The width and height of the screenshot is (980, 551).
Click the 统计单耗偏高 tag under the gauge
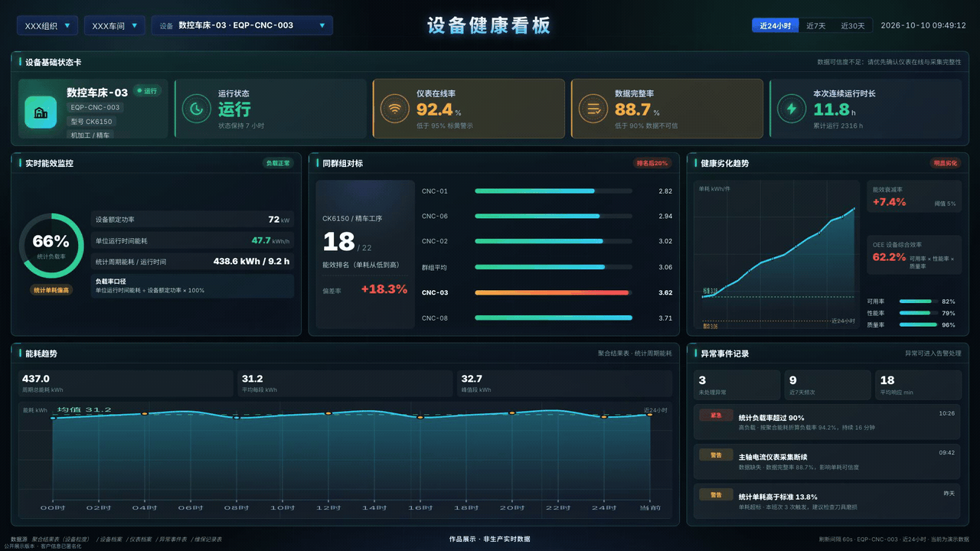pos(51,290)
